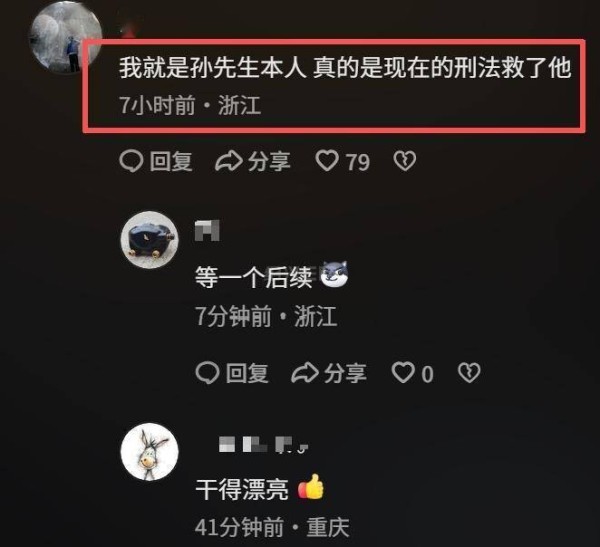This screenshot has width=600, height=547.
Task: Click share arrow icon on the top comment
Action: click(x=229, y=161)
